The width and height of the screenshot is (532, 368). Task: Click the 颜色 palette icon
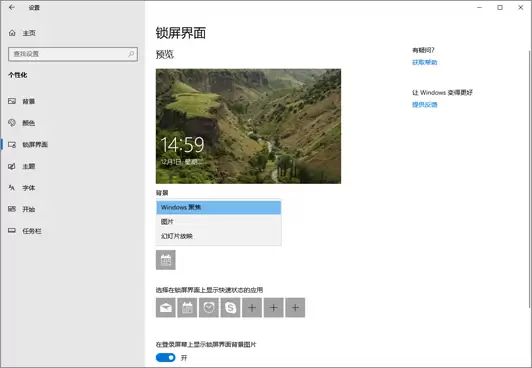(12, 123)
